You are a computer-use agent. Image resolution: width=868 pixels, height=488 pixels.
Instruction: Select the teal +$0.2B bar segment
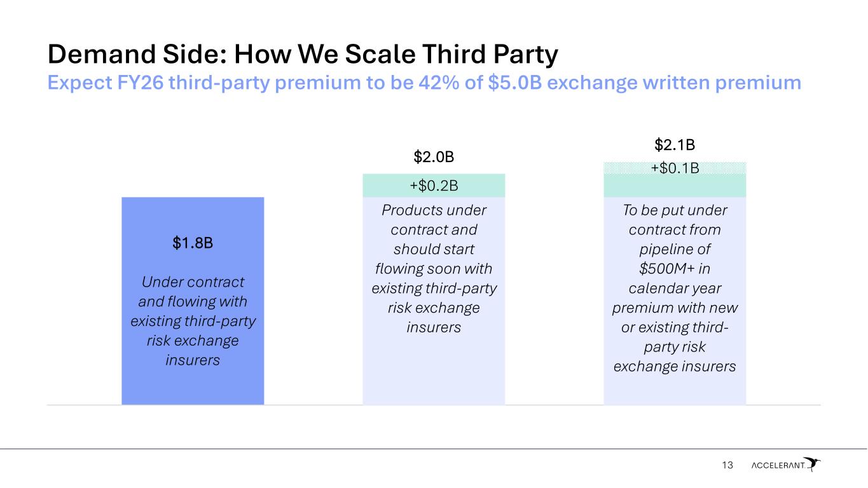pos(434,186)
